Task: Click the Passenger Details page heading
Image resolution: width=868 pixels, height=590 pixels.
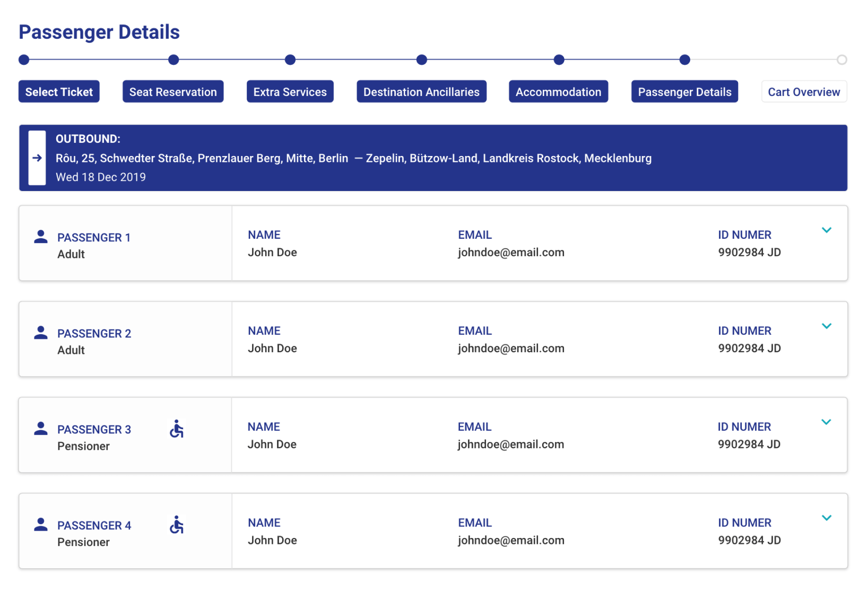Action: coord(99,32)
